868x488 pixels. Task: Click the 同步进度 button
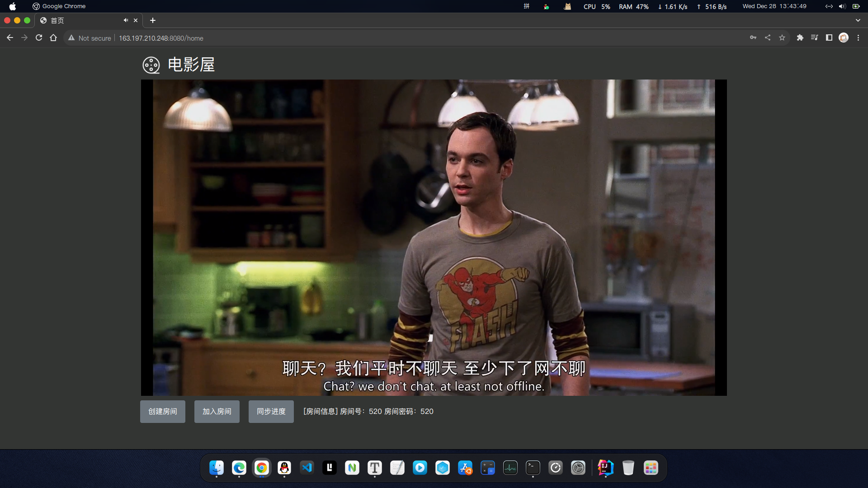point(271,412)
